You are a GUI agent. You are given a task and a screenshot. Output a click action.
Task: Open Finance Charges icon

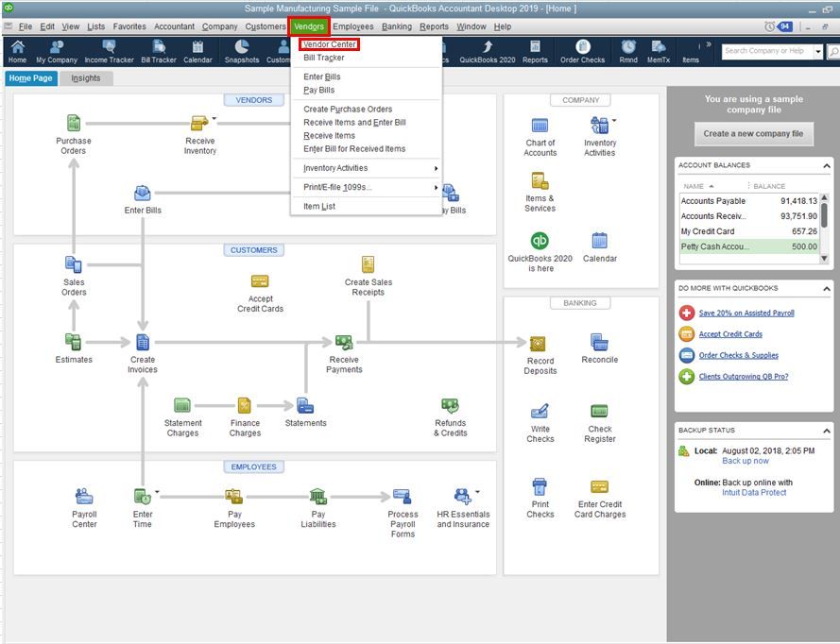pyautogui.click(x=245, y=405)
